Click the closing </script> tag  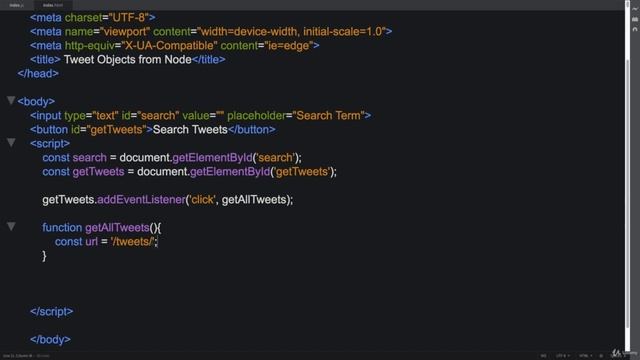(x=52, y=311)
